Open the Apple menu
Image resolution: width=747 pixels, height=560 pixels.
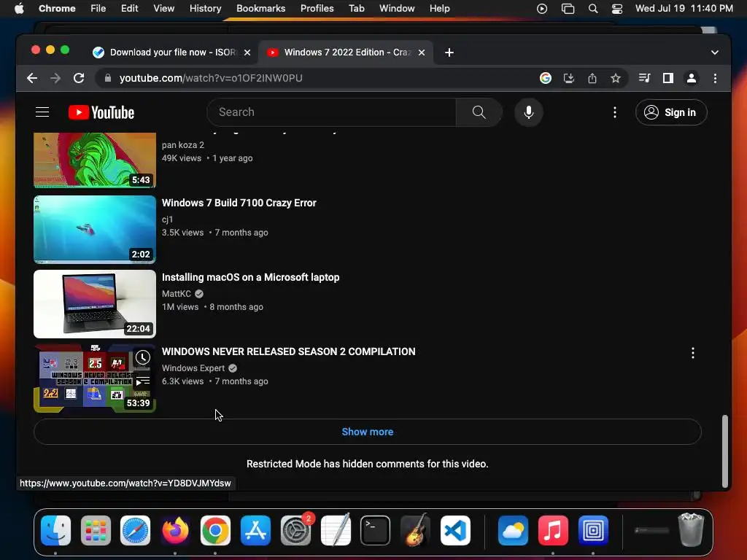(19, 9)
